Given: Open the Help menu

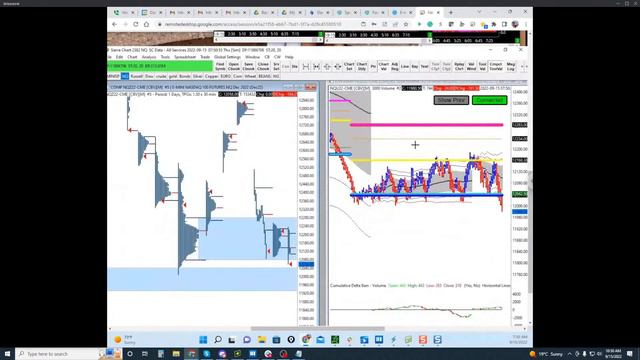Looking at the screenshot, I should pyautogui.click(x=289, y=57).
